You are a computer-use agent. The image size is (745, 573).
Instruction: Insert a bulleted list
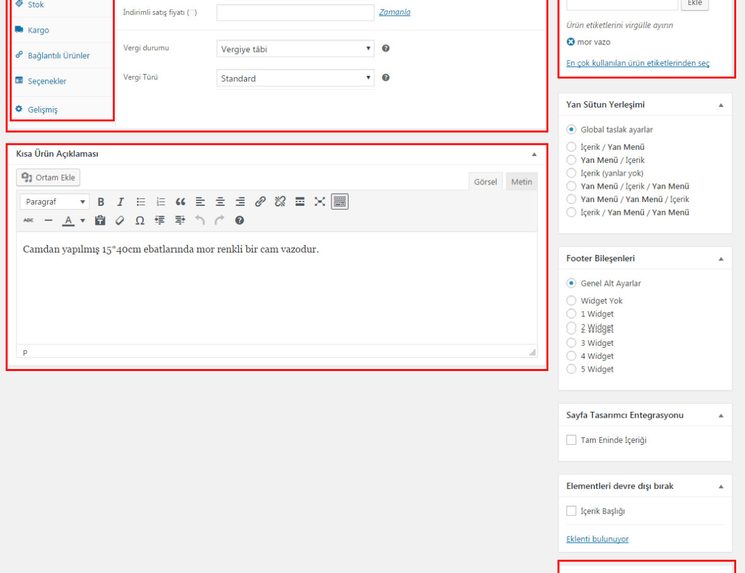tap(141, 201)
